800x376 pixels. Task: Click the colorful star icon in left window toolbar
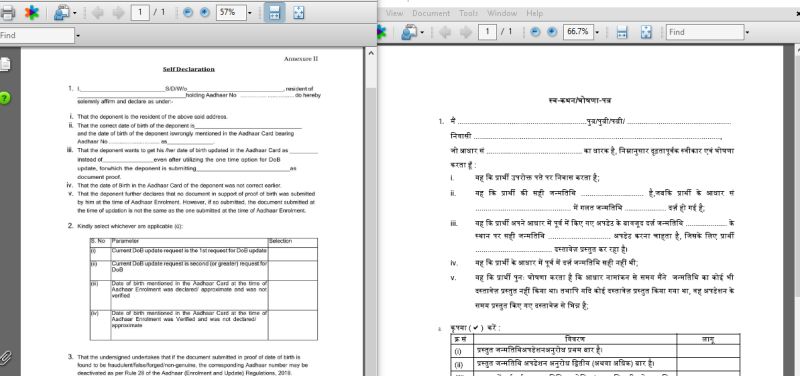32,13
